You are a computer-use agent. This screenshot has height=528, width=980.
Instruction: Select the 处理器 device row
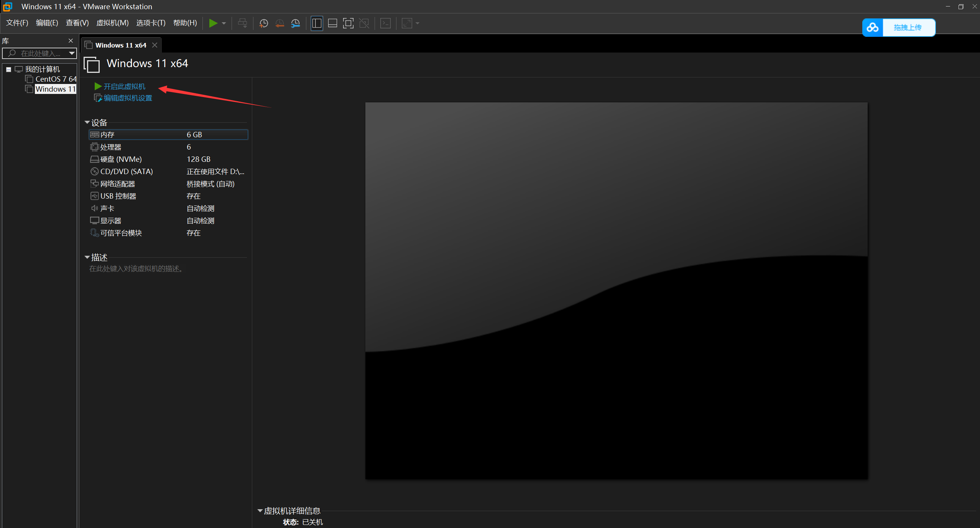click(x=168, y=147)
